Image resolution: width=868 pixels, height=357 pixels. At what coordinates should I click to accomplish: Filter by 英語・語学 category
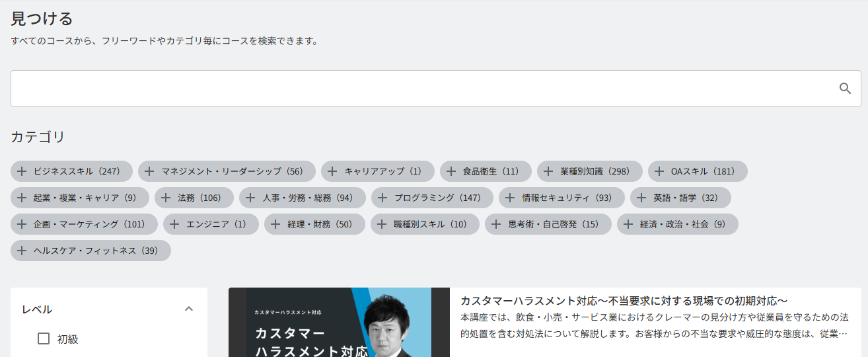coord(680,198)
